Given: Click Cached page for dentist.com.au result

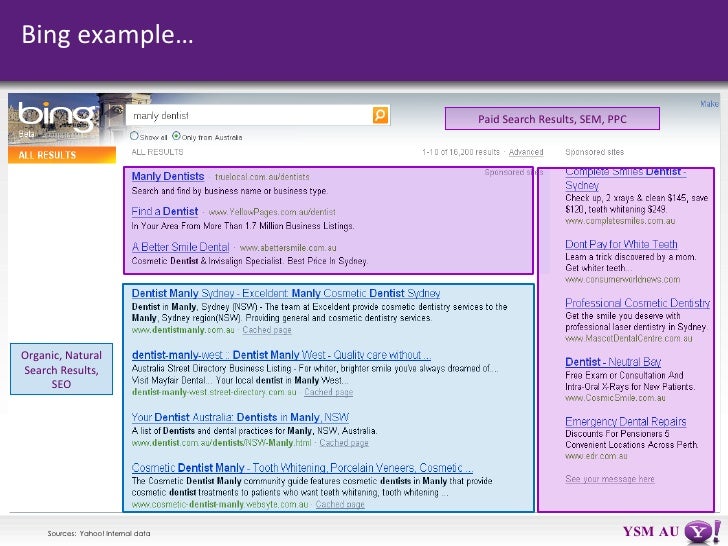Looking at the screenshot, I should point(344,443).
